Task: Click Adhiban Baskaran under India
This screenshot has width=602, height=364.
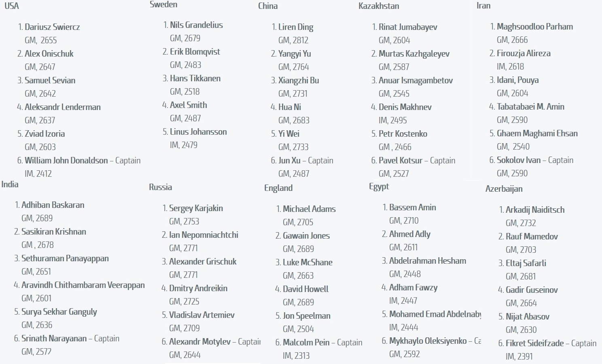Action: [x=53, y=205]
